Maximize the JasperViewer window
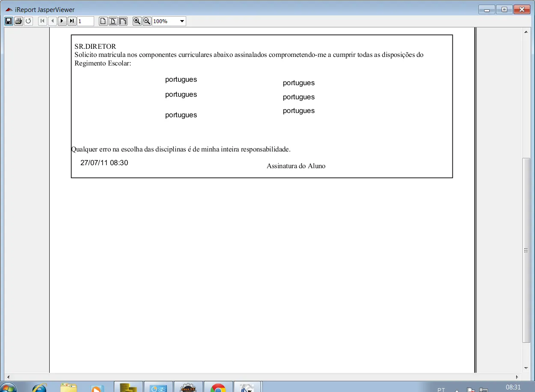Screen dimensions: 535x392 tap(504, 9)
